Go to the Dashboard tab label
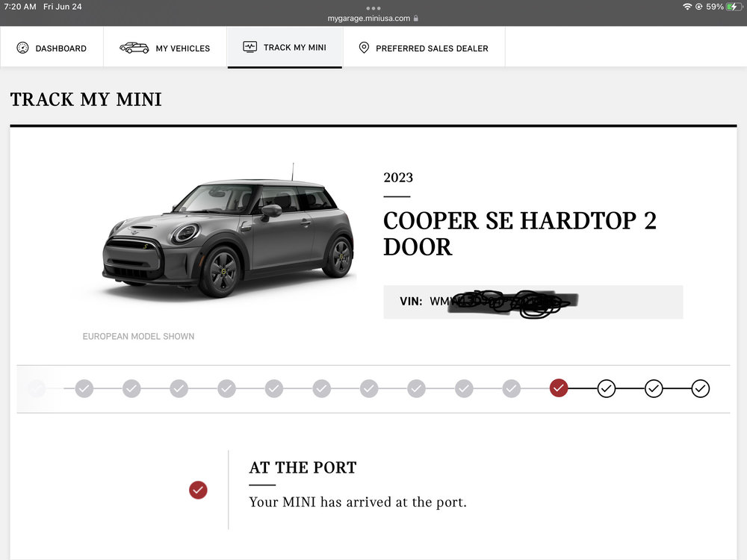This screenshot has width=747, height=560. (61, 49)
